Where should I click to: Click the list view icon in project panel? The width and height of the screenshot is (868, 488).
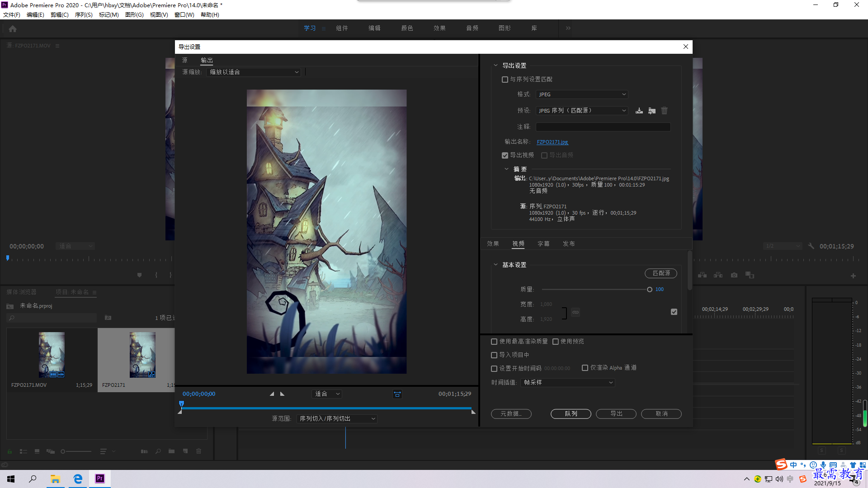tap(24, 451)
